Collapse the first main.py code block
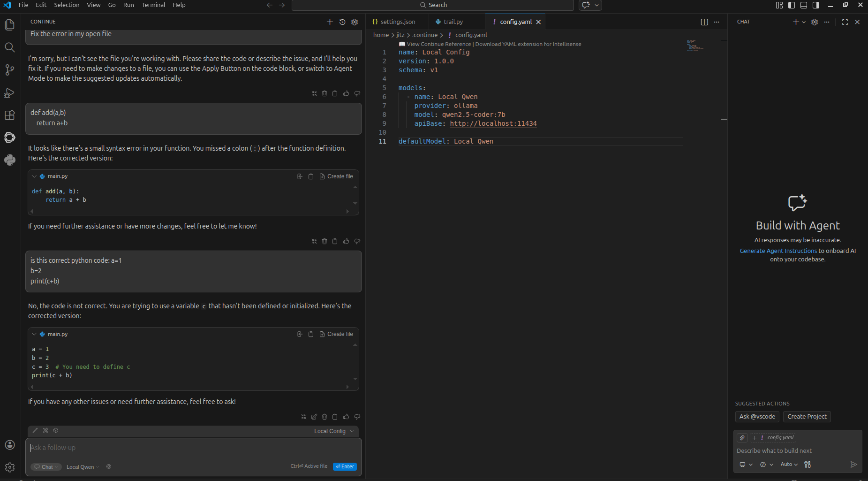 point(34,176)
